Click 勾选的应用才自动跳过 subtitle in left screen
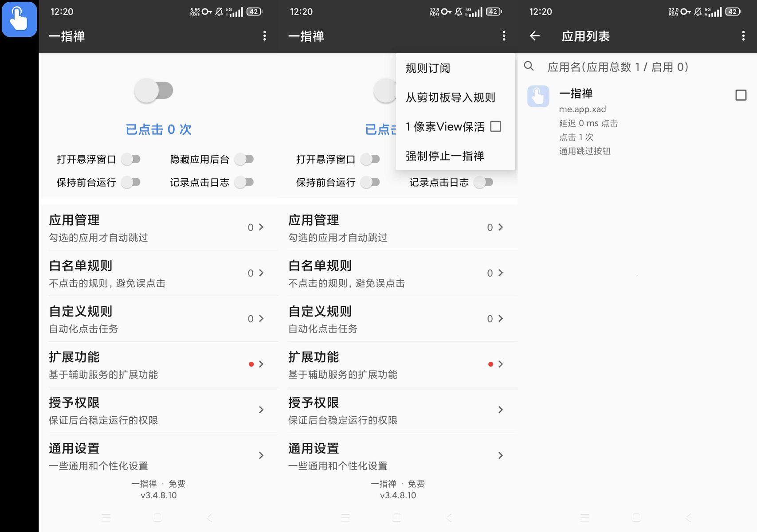This screenshot has width=757, height=532. 98,238
